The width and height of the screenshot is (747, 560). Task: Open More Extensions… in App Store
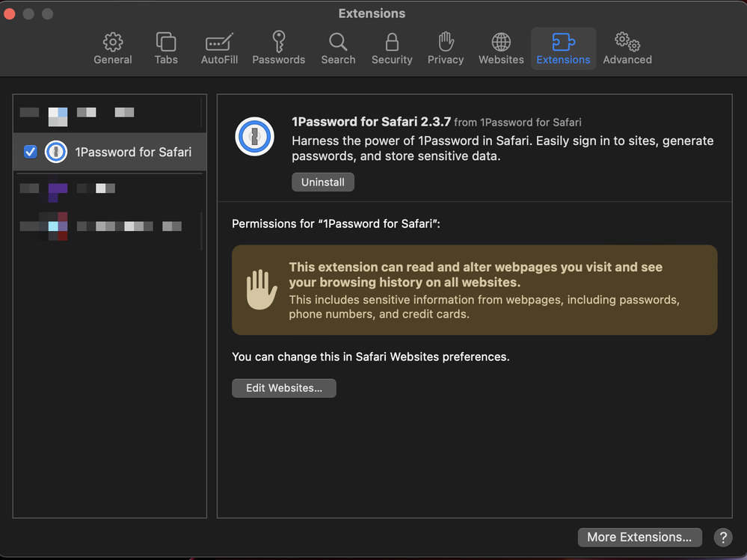click(639, 537)
